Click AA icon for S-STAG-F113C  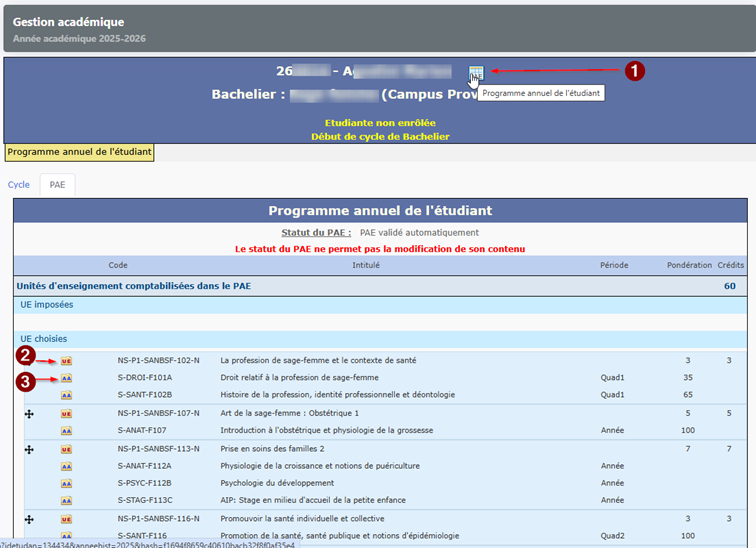(x=67, y=501)
